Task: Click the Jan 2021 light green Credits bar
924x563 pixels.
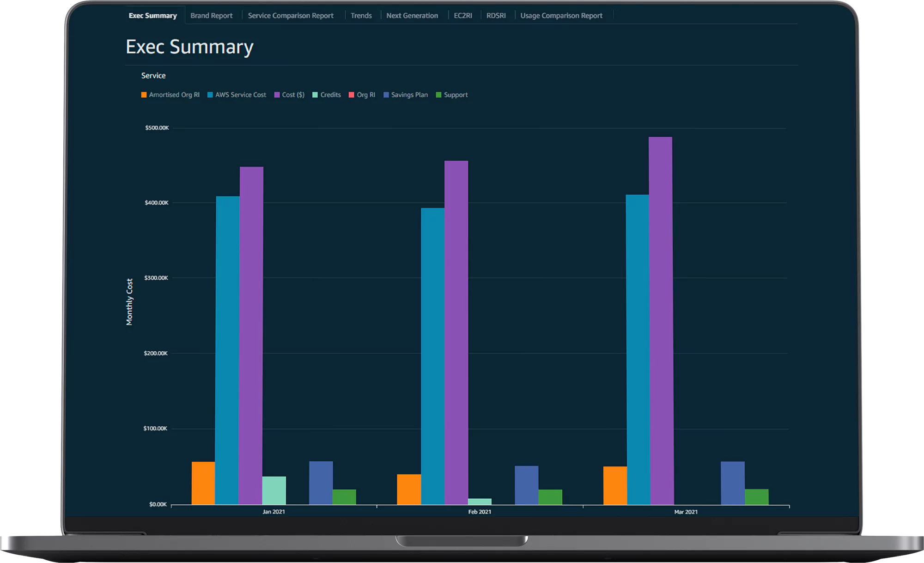Action: 274,490
